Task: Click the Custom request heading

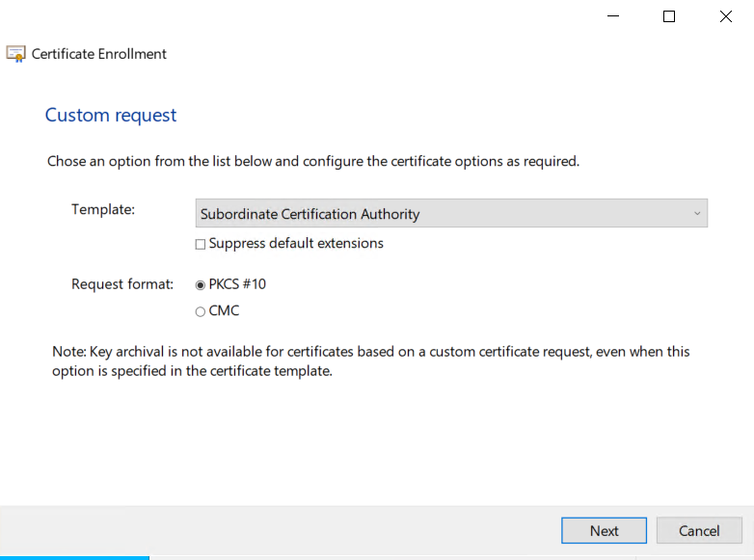Action: point(111,116)
